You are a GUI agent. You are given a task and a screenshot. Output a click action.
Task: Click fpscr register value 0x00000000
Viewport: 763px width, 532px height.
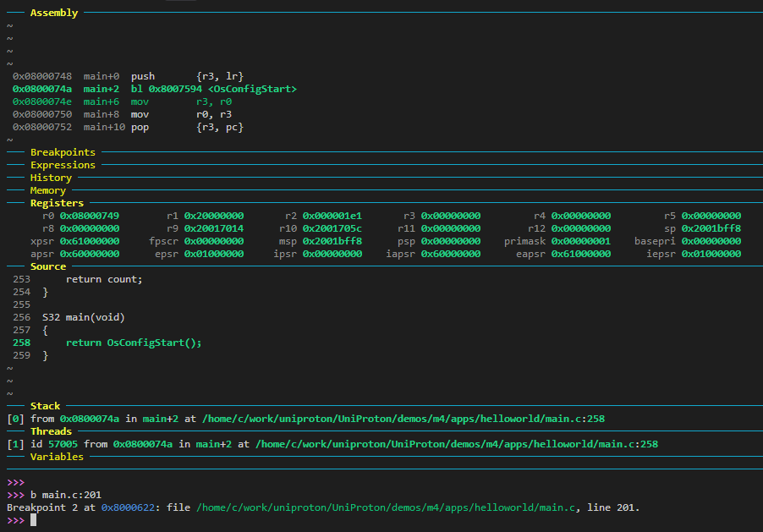pos(214,241)
